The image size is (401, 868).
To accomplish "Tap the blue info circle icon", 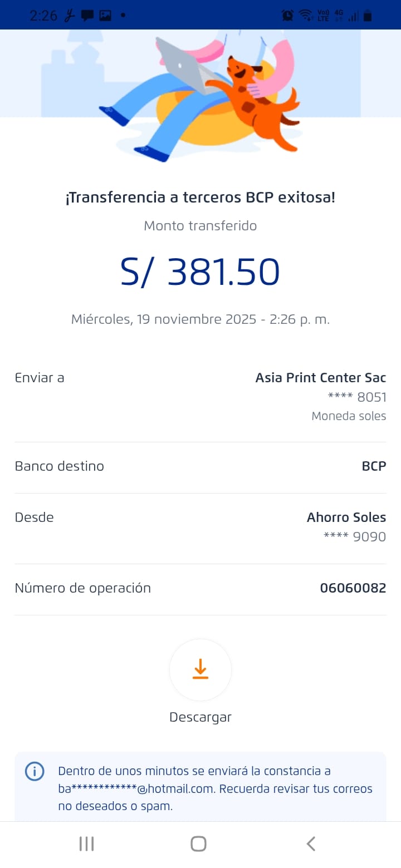I will tap(35, 772).
